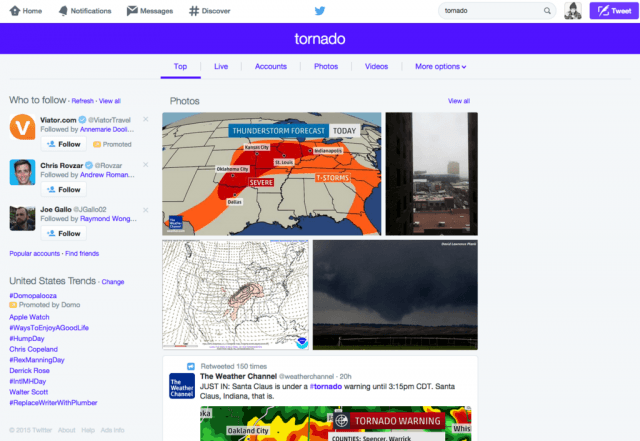Switch to the Videos tab
Image resolution: width=640 pixels, height=441 pixels.
pos(376,67)
